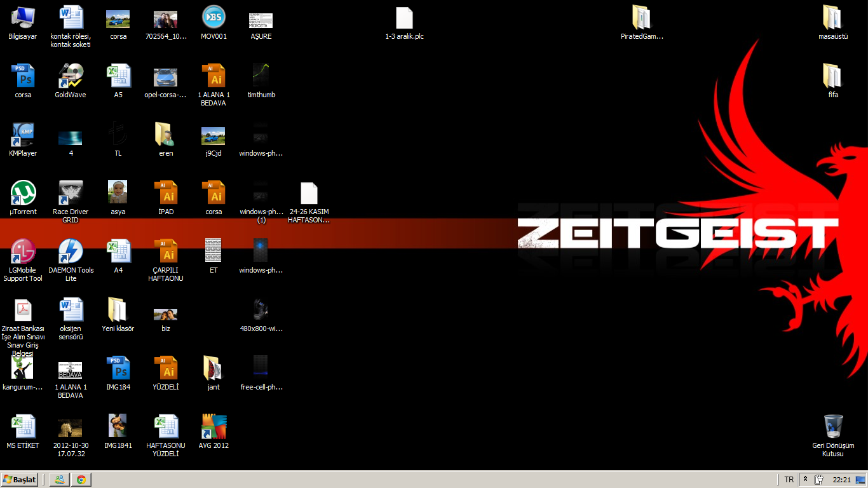The width and height of the screenshot is (868, 488).
Task: Select the biz photo file
Action: click(x=166, y=315)
